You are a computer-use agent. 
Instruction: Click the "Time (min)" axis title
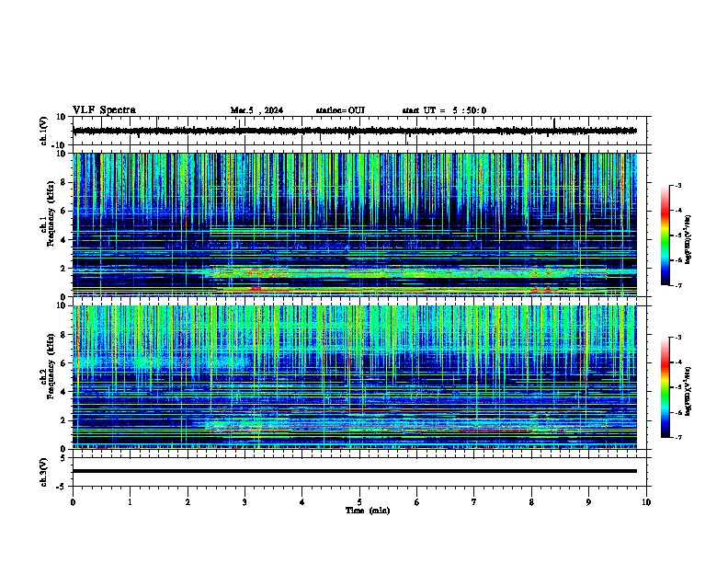click(x=368, y=511)
